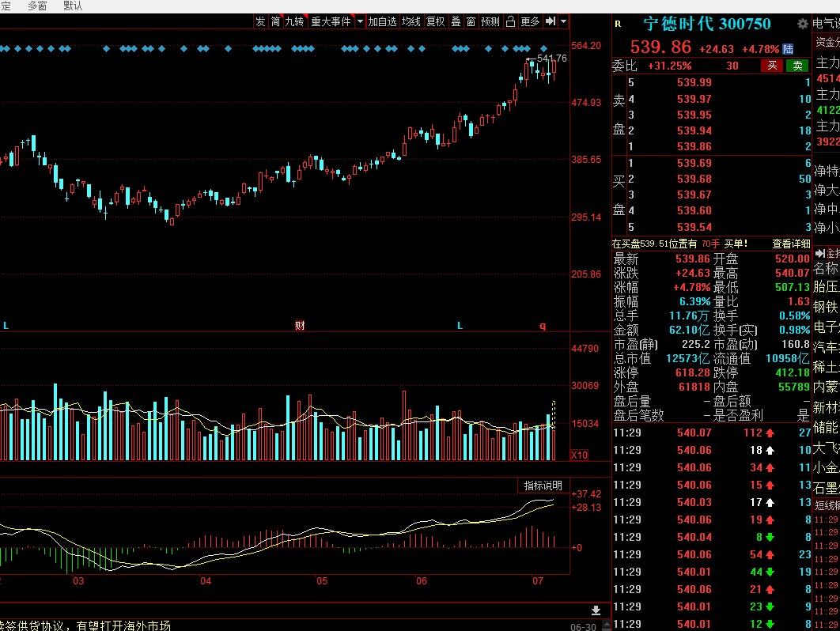This screenshot has height=631, width=840.
Task: Click the buy level 4 price 539.60
Action: [x=694, y=211]
